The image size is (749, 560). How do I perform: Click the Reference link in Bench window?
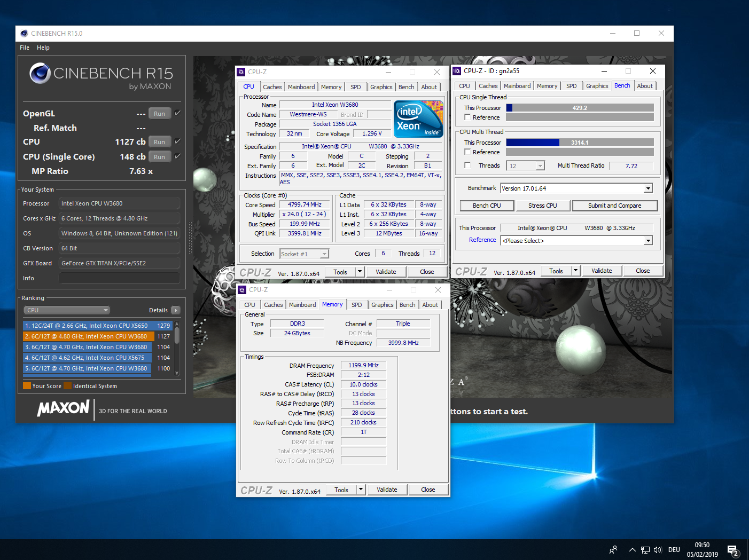coord(482,240)
